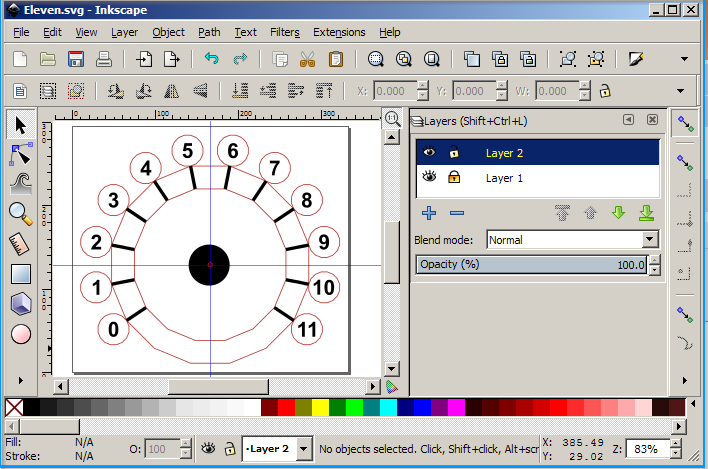Click the Undo arrow in the toolbar
The image size is (708, 469).
click(x=211, y=59)
